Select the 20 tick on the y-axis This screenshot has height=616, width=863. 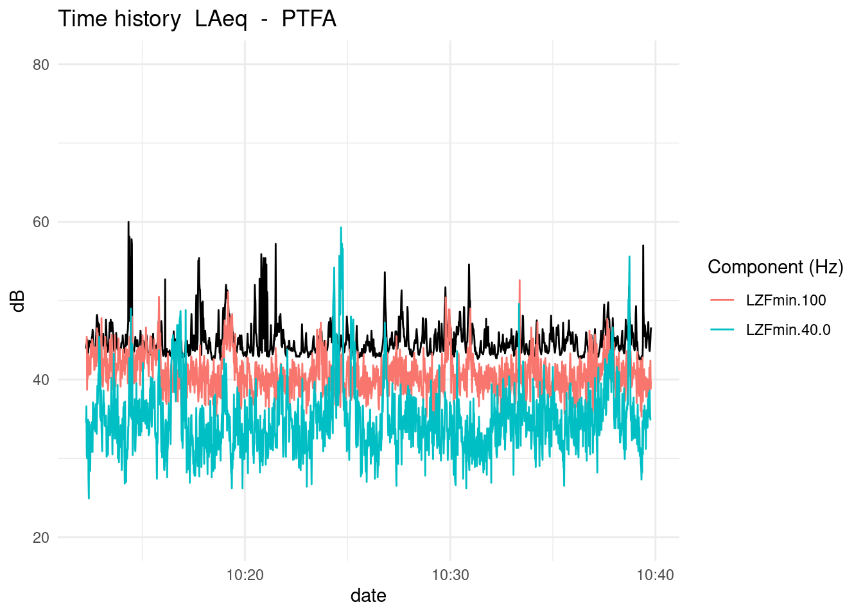pyautogui.click(x=41, y=538)
